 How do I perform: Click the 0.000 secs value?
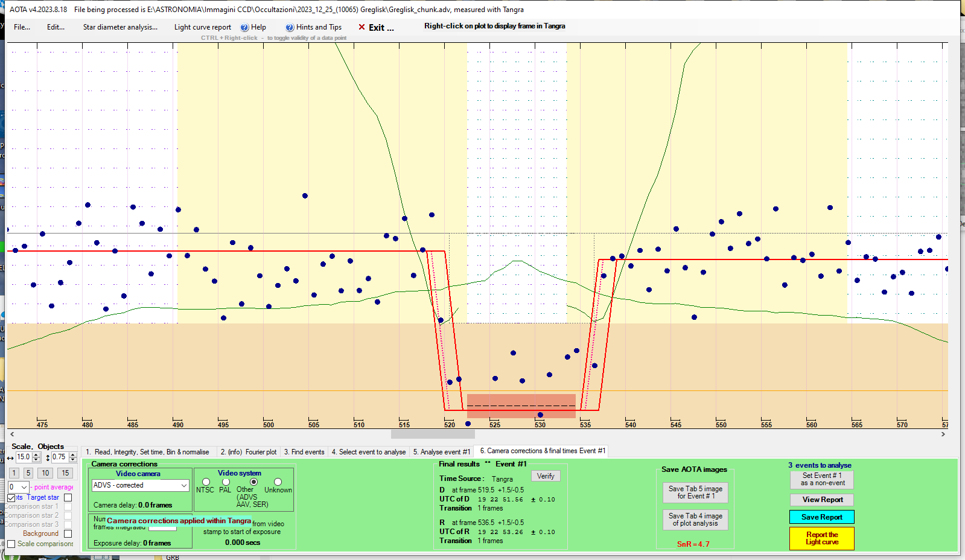pyautogui.click(x=243, y=542)
